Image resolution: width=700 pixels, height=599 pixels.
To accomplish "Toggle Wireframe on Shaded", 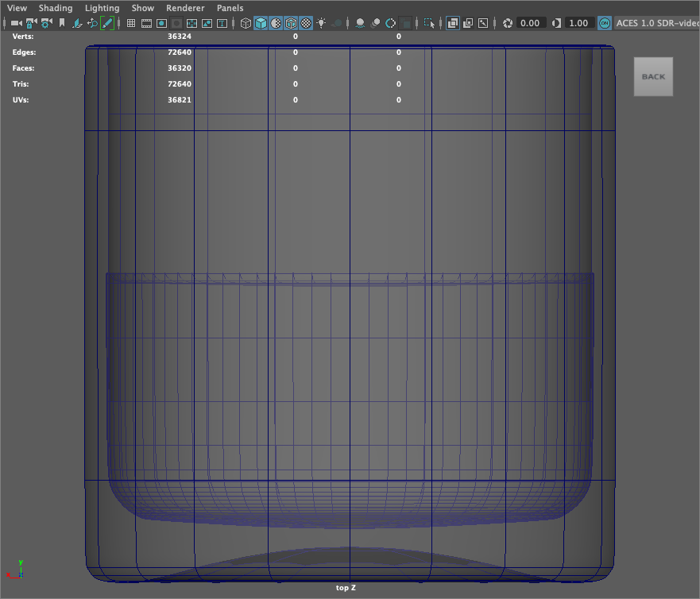I will (291, 24).
